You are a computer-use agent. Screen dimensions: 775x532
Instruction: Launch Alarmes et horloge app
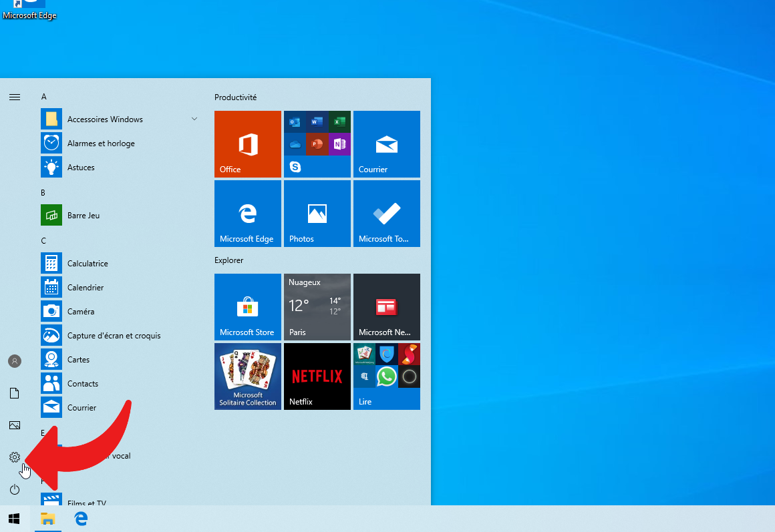click(119, 144)
